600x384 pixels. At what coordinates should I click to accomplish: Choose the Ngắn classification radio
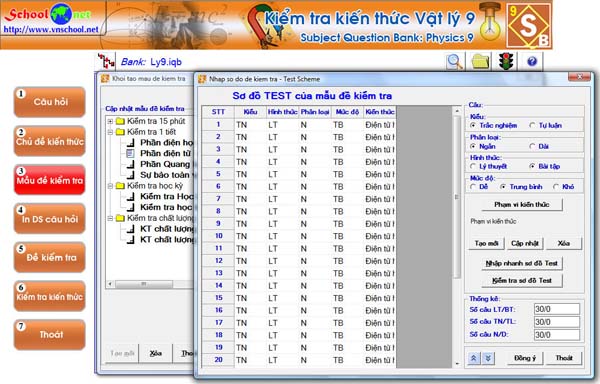tap(473, 146)
